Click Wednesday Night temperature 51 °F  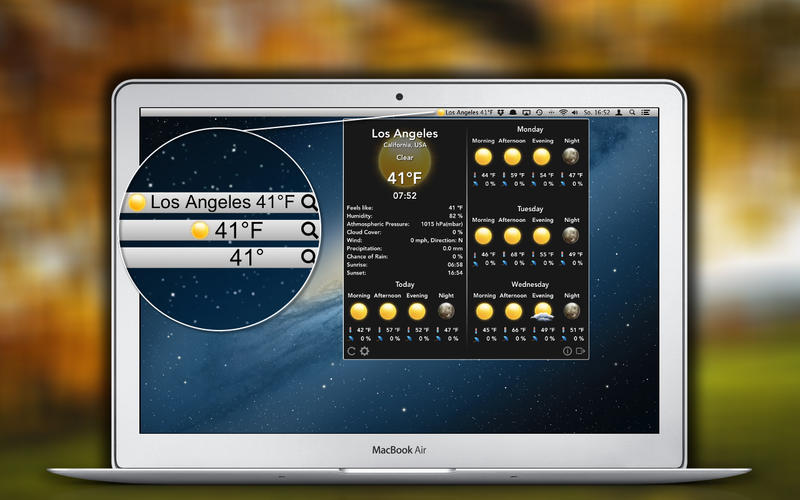point(577,331)
